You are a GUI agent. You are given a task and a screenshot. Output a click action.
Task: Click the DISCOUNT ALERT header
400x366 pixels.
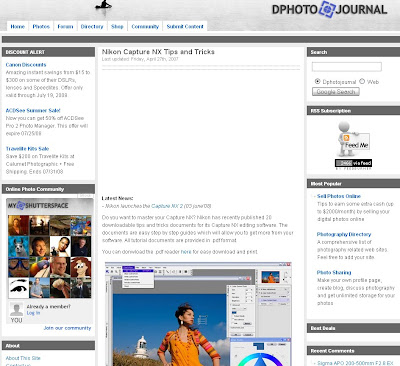coord(48,52)
